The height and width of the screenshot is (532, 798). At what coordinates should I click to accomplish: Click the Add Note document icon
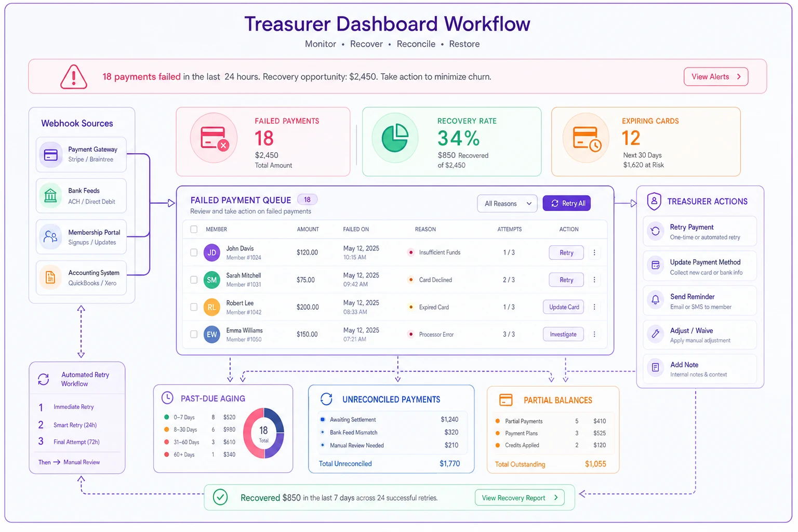click(x=656, y=368)
